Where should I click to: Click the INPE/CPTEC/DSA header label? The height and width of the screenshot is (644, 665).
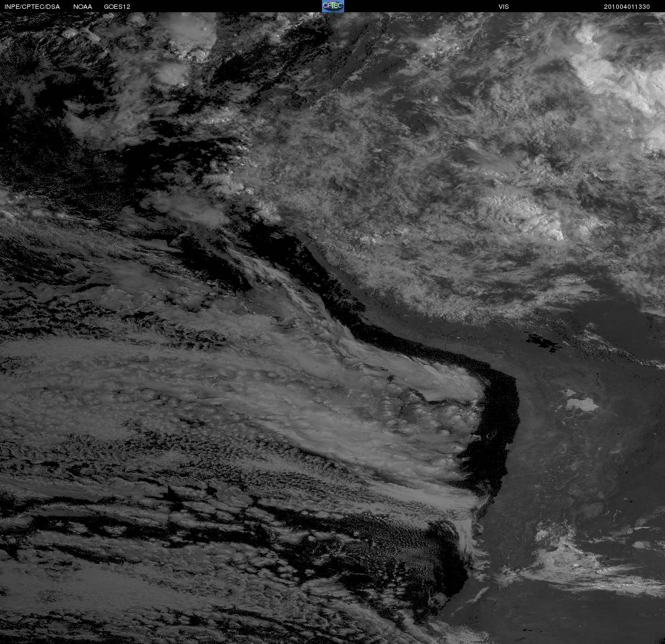click(32, 7)
